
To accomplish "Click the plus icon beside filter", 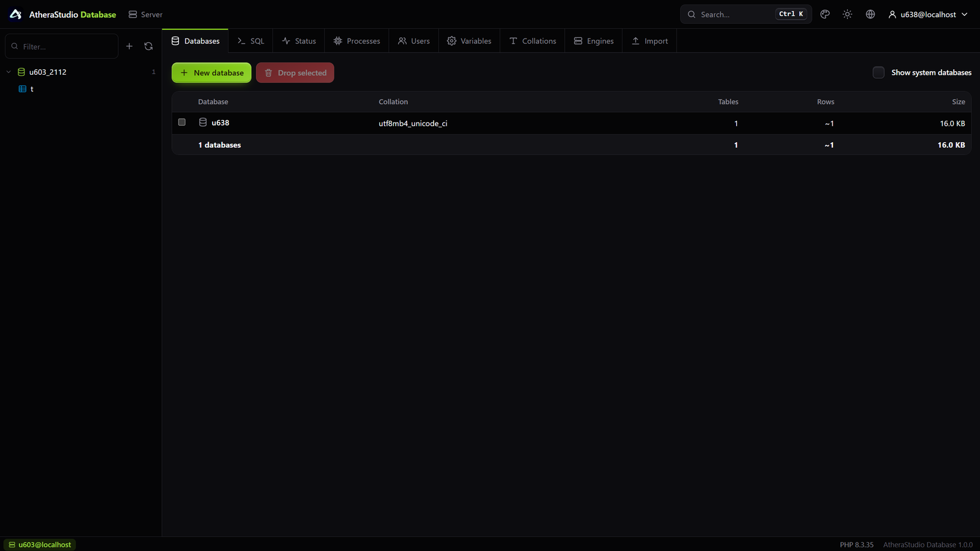I will click(129, 46).
